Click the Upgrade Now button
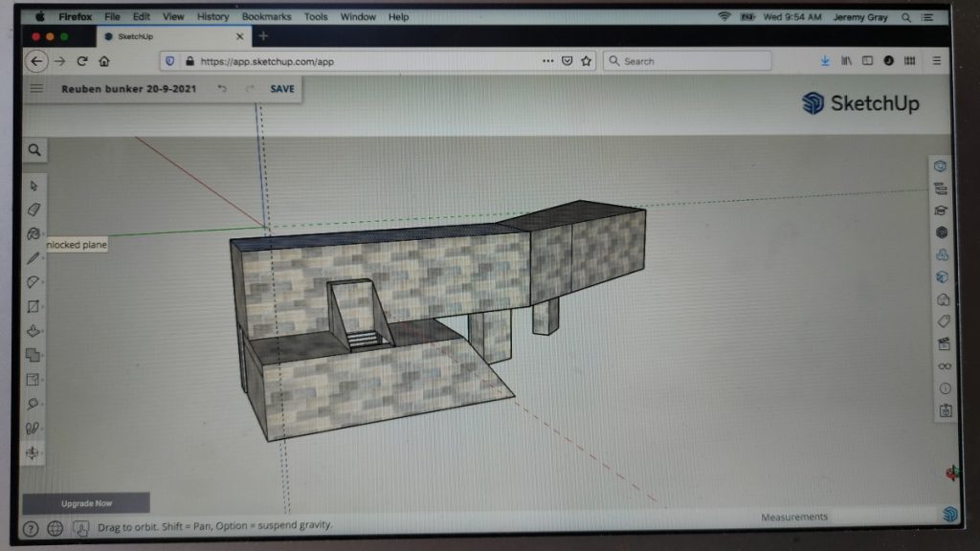This screenshot has width=980, height=551. 86,503
